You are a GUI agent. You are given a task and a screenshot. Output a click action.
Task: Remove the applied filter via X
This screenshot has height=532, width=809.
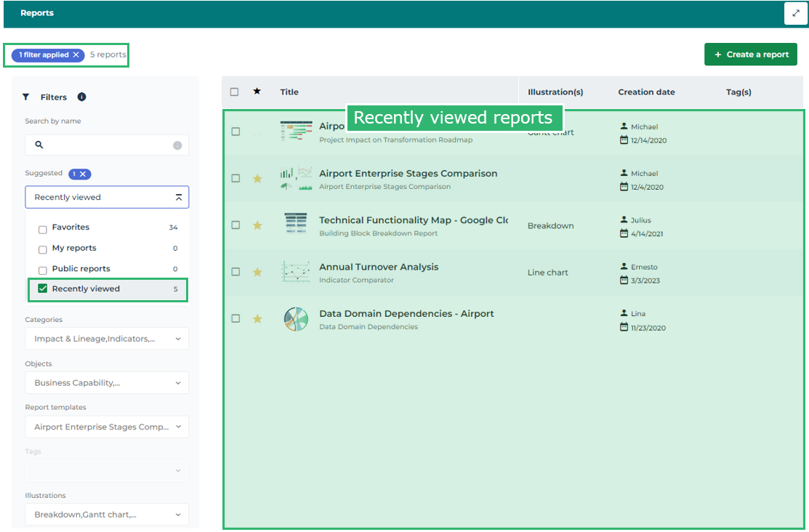pos(76,55)
